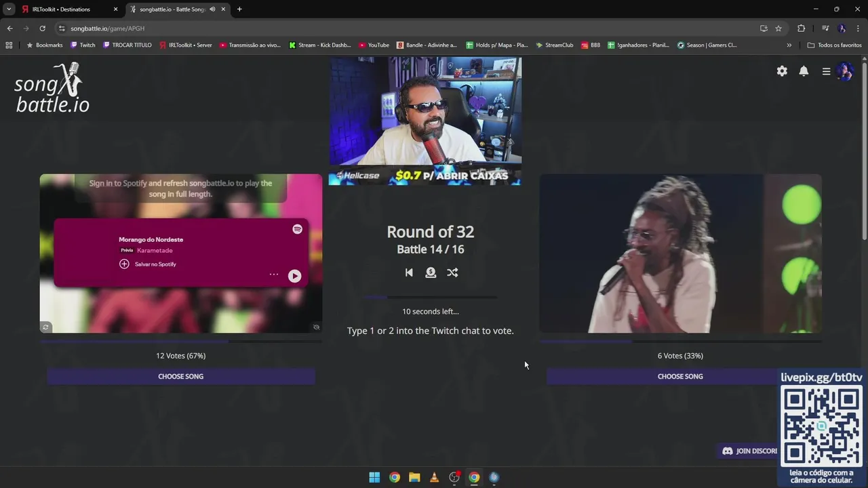This screenshot has width=868, height=488.
Task: Expand the tab search dropdown
Action: [x=8, y=9]
